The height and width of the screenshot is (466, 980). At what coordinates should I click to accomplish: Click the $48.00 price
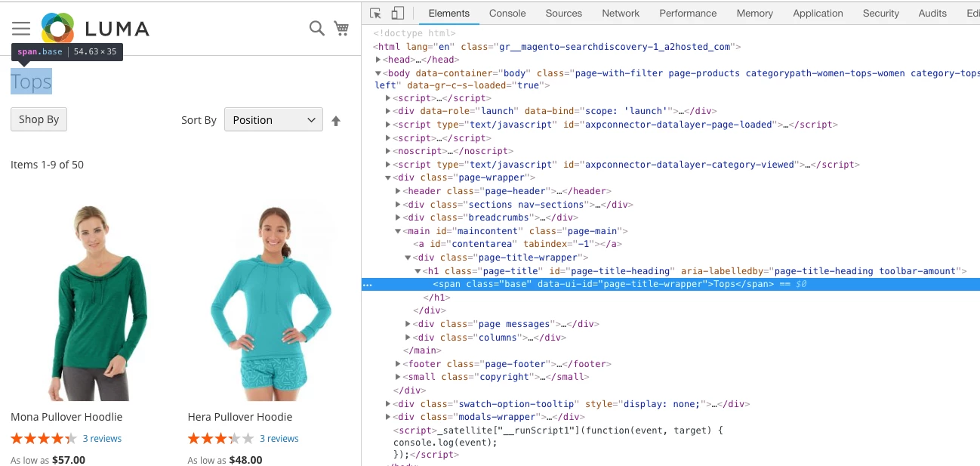click(245, 460)
